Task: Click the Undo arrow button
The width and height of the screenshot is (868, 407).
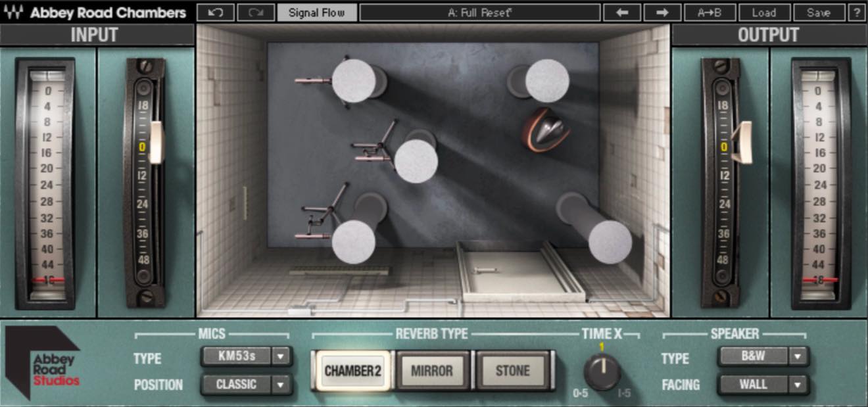Action: pos(215,12)
